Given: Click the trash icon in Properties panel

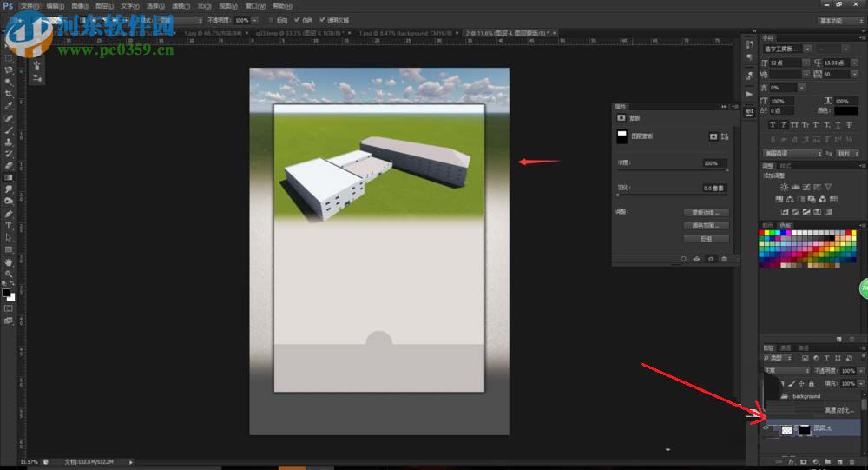Looking at the screenshot, I should click(724, 259).
